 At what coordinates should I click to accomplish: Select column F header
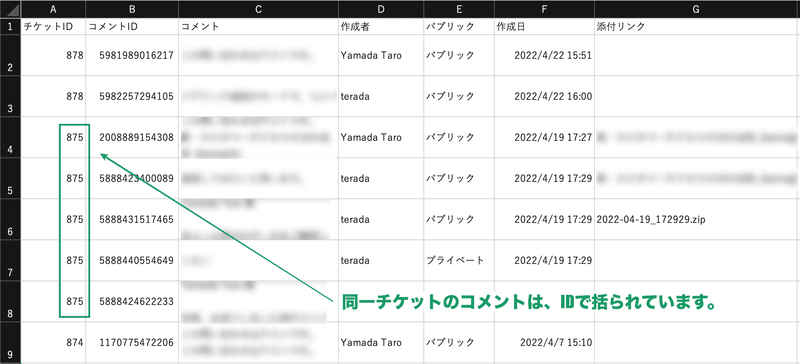[543, 9]
